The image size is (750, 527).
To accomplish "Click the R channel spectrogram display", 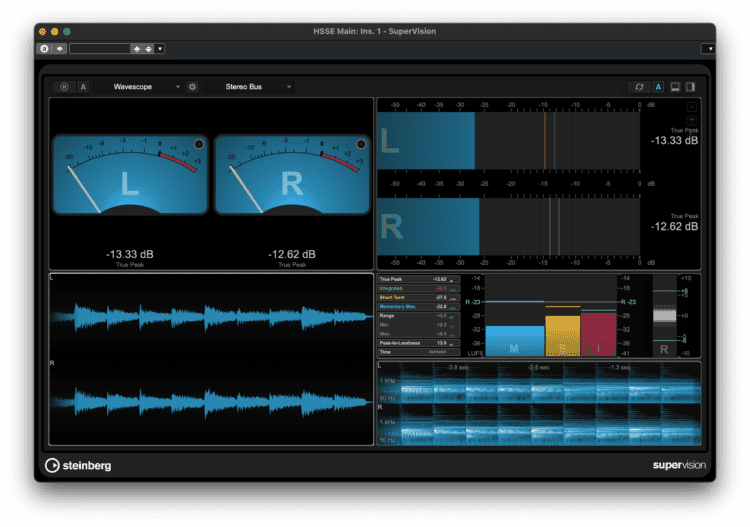I will pos(539,424).
